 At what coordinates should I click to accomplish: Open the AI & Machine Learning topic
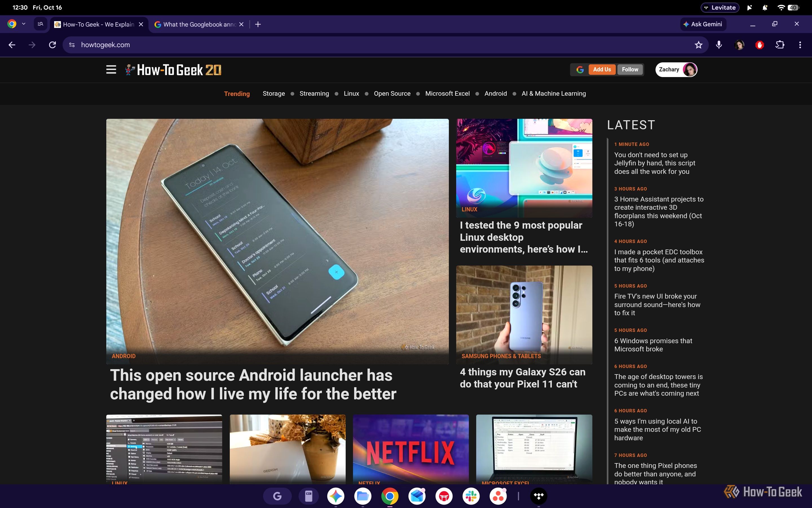click(554, 93)
